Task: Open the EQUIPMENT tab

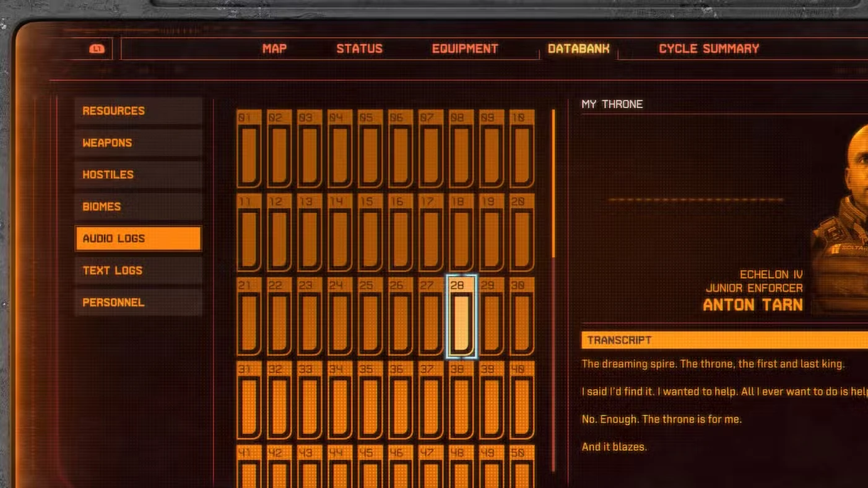Action: coord(465,49)
